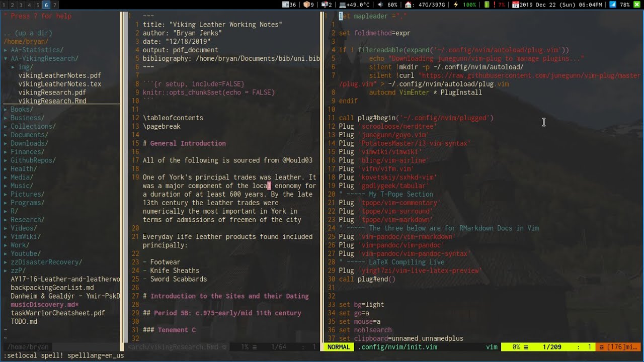Expand the AA-Statistics folder arrow
This screenshot has height=362, width=644.
[6, 50]
